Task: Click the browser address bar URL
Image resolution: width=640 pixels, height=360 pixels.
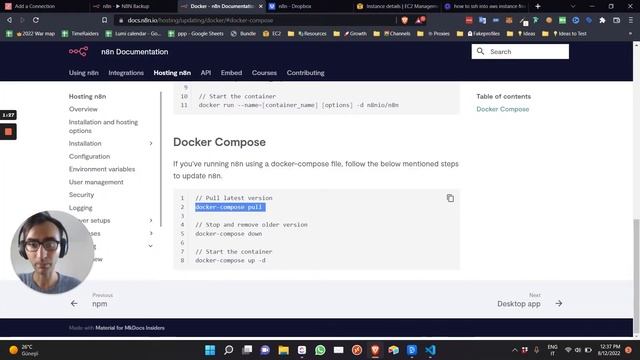Action: coord(200,20)
